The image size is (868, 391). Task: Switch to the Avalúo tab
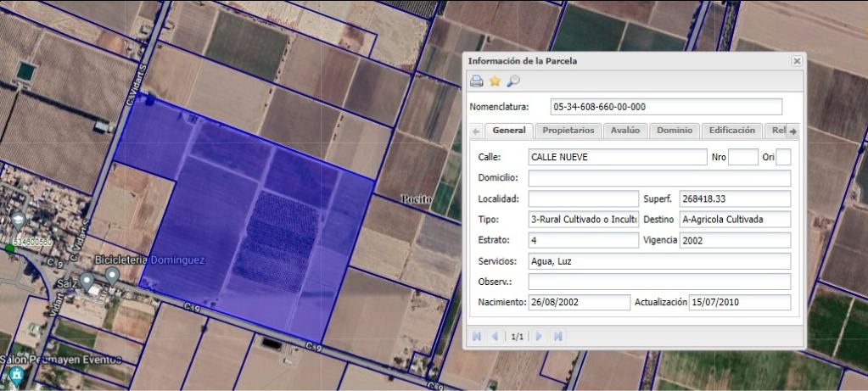tap(625, 131)
